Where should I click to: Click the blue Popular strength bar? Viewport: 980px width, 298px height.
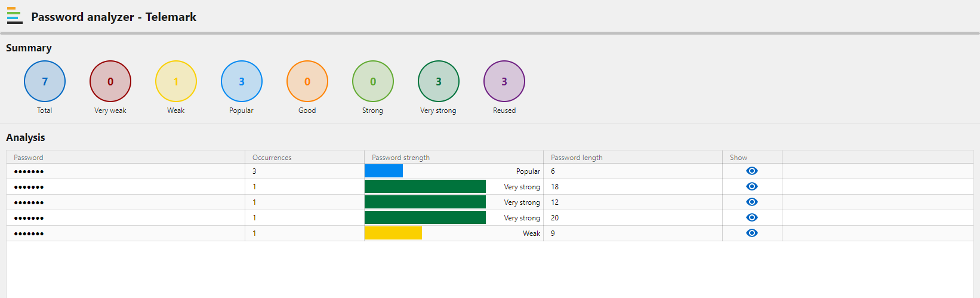point(384,171)
